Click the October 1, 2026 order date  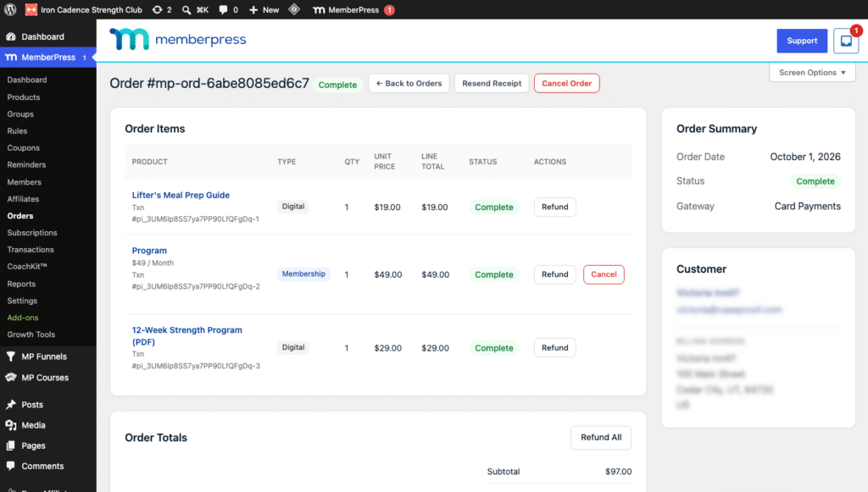pos(805,157)
